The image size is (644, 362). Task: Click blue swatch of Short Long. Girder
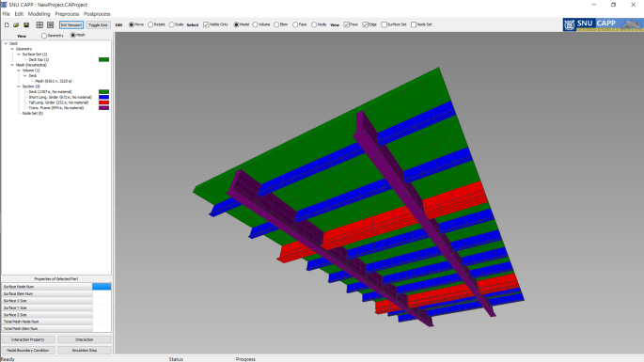tap(104, 98)
